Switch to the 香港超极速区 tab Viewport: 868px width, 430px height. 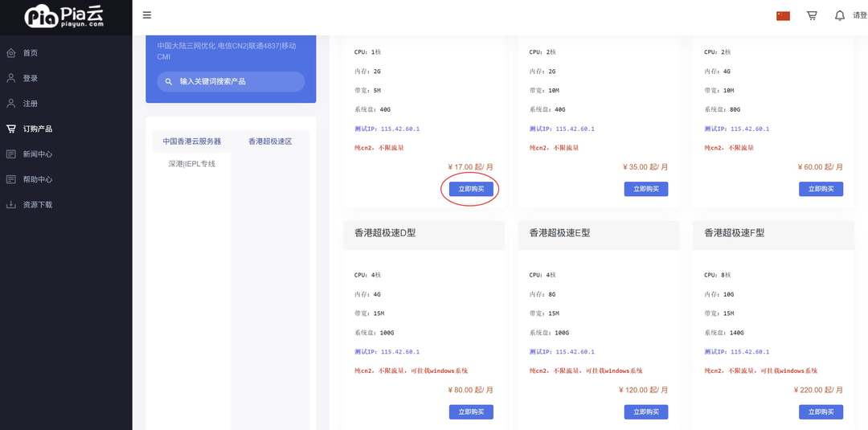click(x=270, y=141)
